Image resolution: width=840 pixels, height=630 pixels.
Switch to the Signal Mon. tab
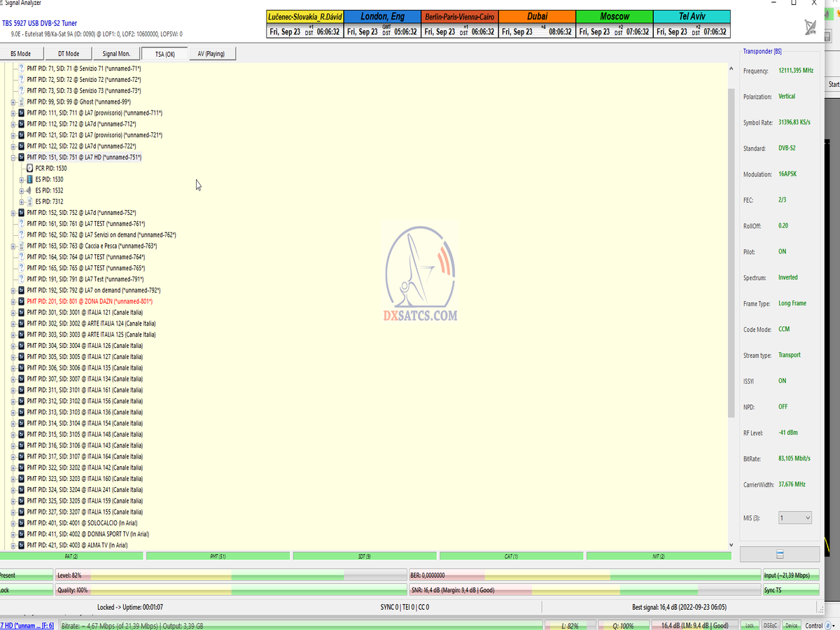coord(116,54)
